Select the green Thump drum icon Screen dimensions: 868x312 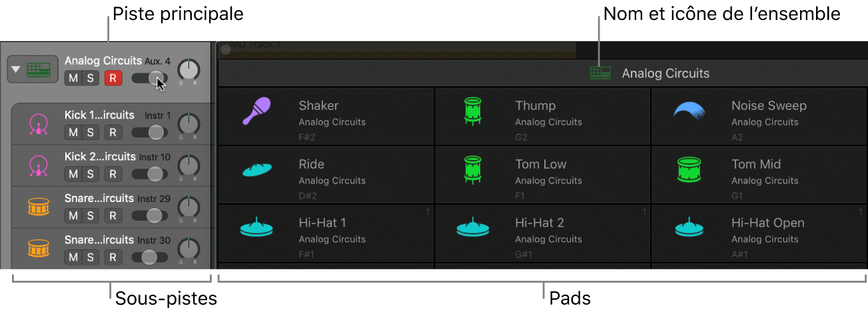click(472, 111)
